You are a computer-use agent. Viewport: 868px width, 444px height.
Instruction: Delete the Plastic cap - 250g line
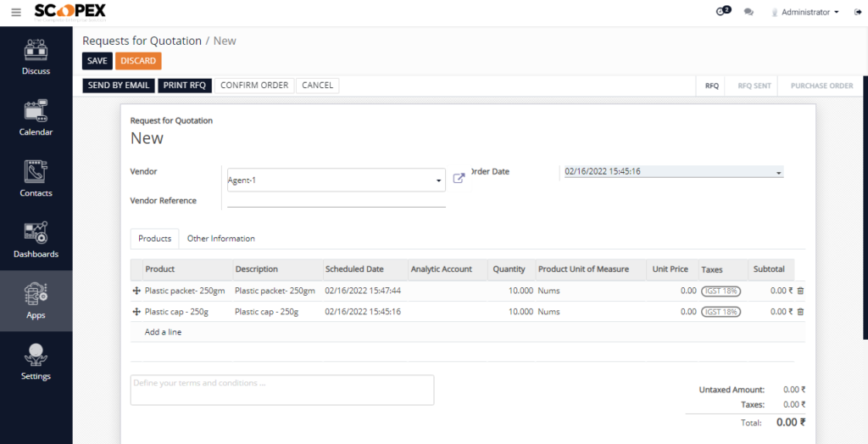pyautogui.click(x=800, y=312)
